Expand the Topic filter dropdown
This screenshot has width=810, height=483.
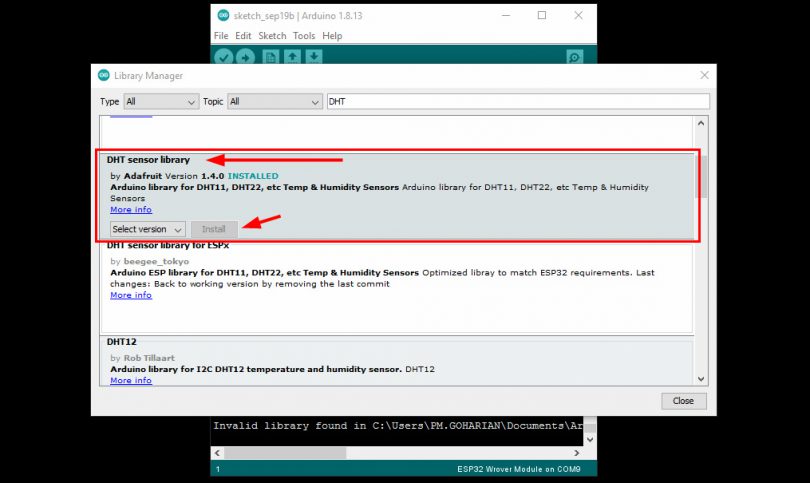click(275, 102)
